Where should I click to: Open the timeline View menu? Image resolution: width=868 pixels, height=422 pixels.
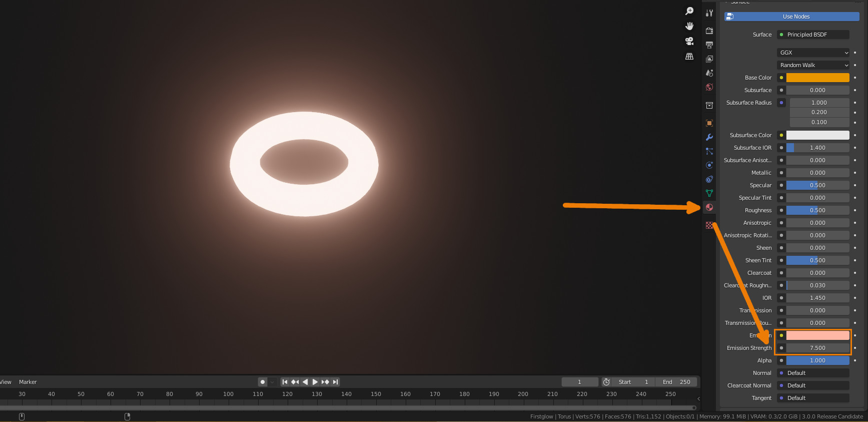pyautogui.click(x=6, y=382)
